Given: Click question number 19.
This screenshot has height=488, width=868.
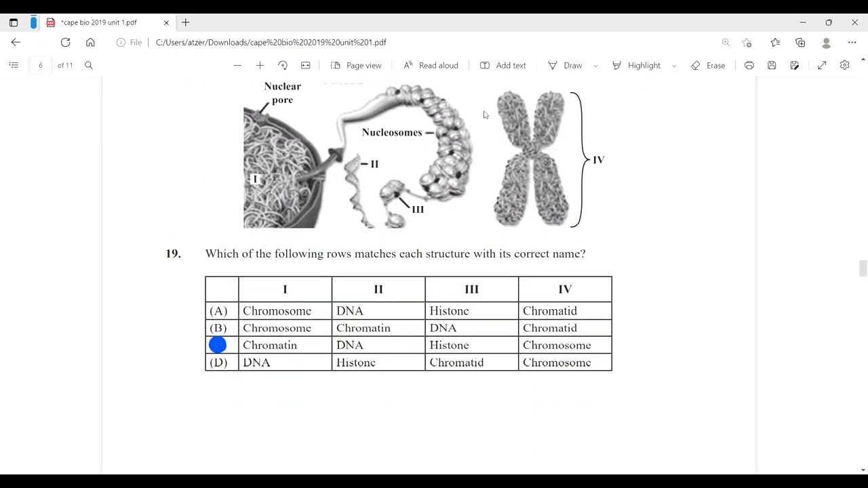Looking at the screenshot, I should point(173,253).
